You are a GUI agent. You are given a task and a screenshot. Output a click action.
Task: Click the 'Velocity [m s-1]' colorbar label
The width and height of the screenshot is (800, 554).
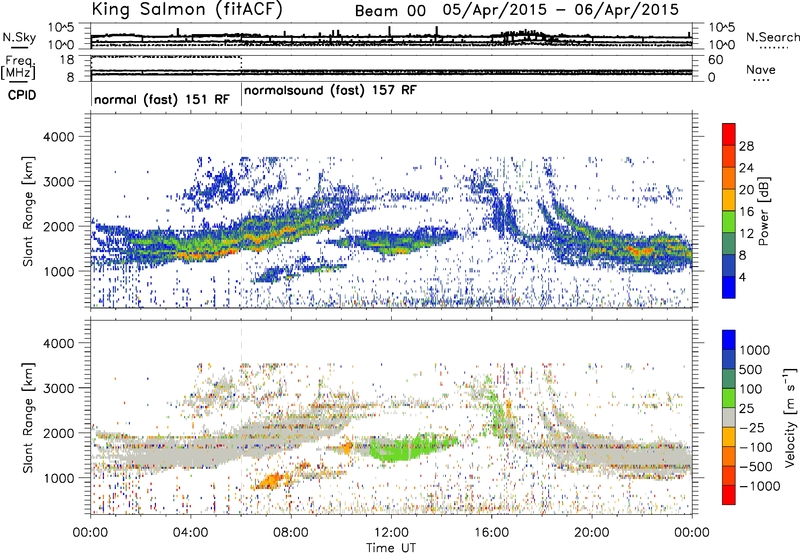[790, 417]
